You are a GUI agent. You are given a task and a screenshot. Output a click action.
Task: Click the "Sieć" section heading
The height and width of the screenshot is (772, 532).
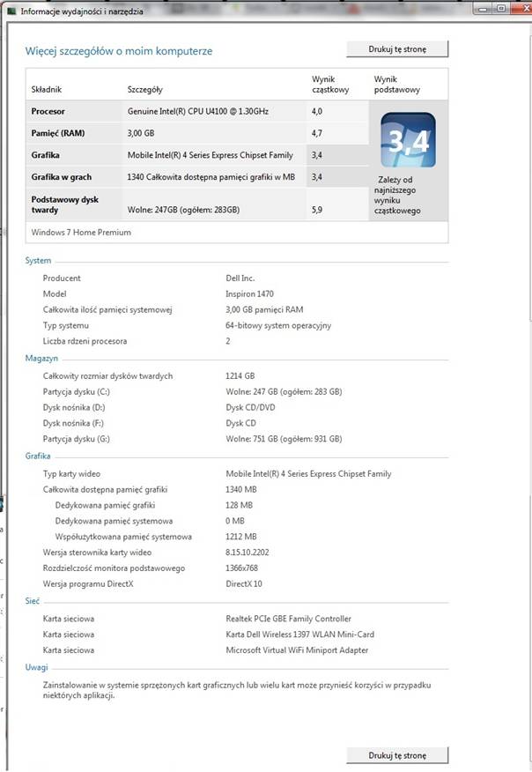tap(32, 601)
